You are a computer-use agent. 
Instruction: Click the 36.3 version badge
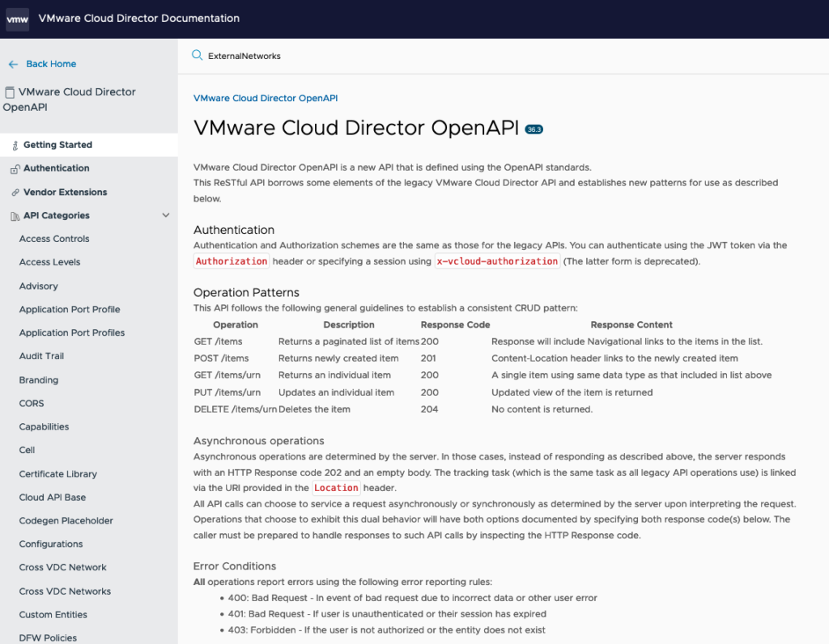(x=534, y=129)
